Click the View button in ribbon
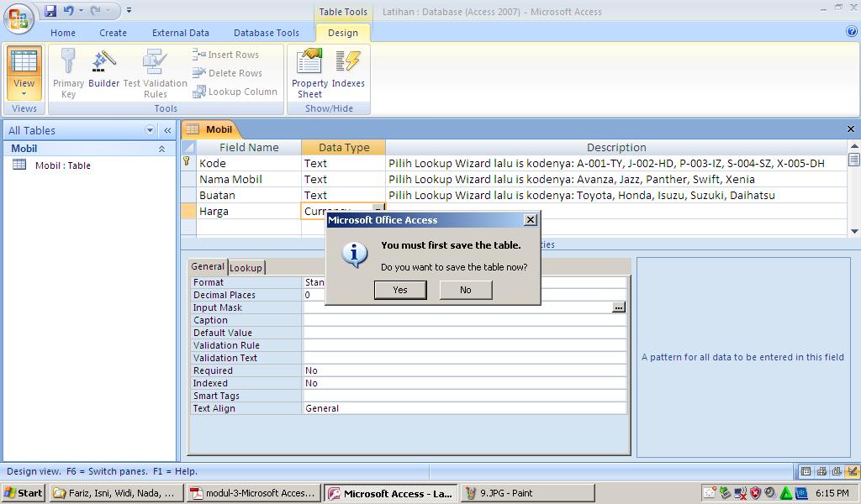 [24, 72]
